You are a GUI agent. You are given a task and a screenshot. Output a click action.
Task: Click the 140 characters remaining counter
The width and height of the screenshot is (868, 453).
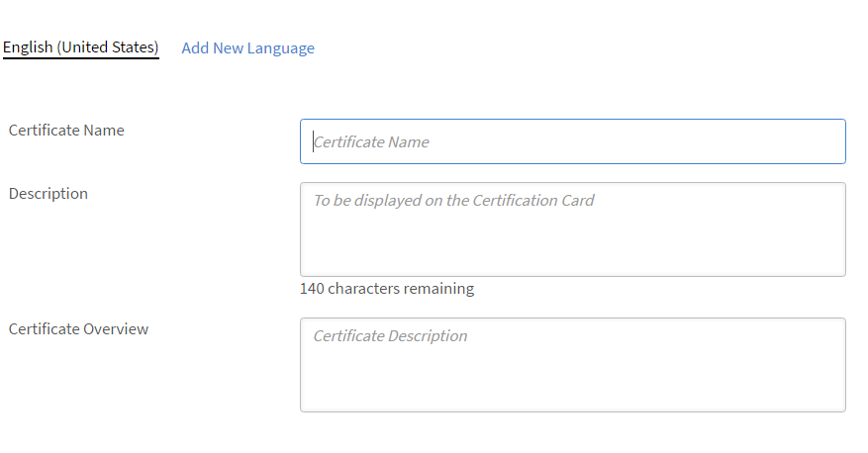[x=387, y=289]
